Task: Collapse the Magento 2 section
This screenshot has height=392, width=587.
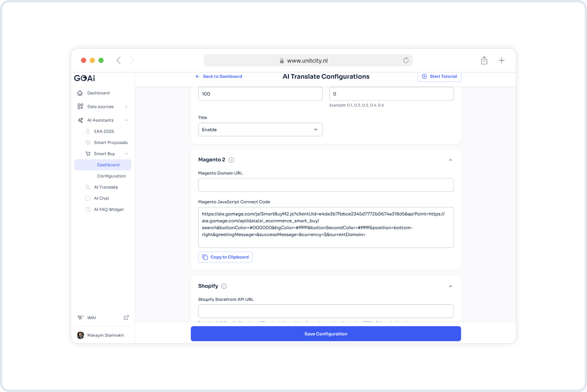Action: pyautogui.click(x=451, y=160)
